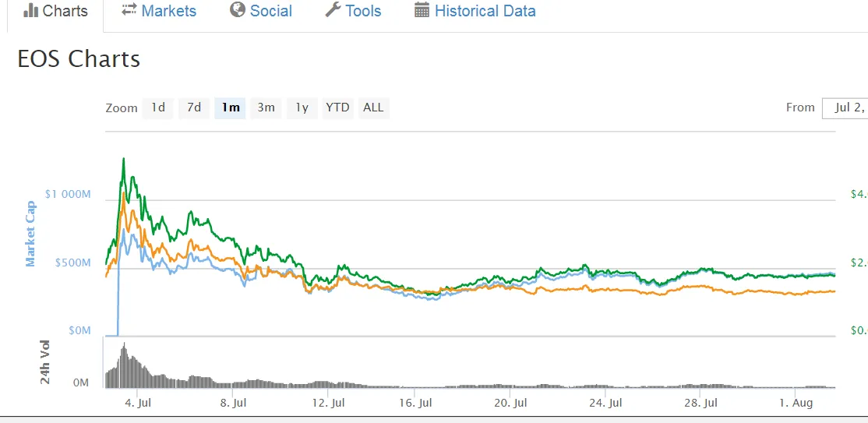868x423 pixels.
Task: Click the $500M axis value
Action: click(x=72, y=263)
